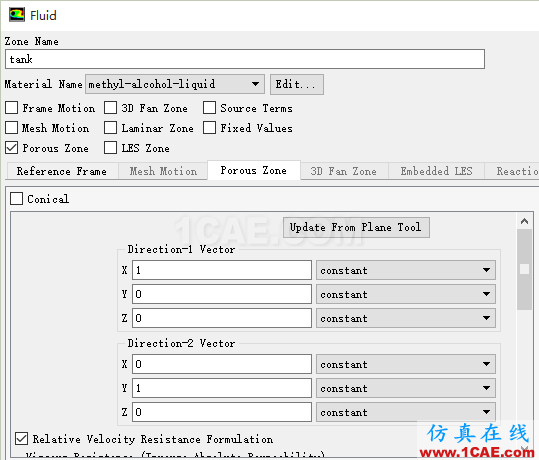This screenshot has width=539, height=460.
Task: Select the Porous Zone tab
Action: point(254,170)
